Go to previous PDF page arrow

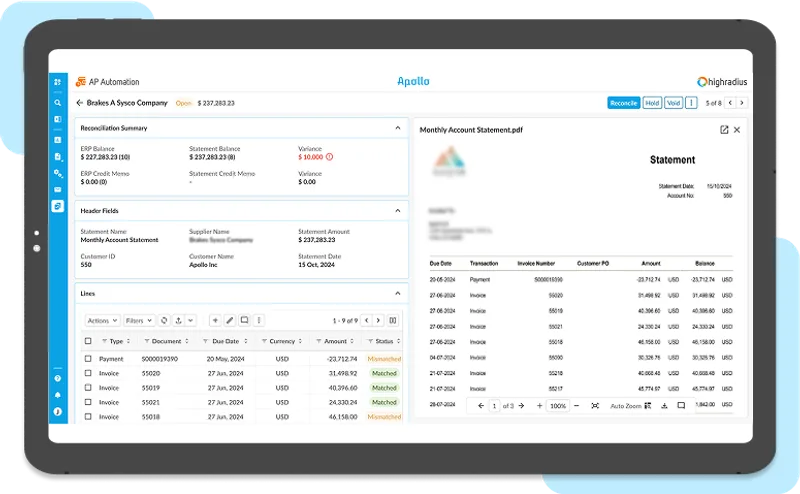click(x=481, y=406)
